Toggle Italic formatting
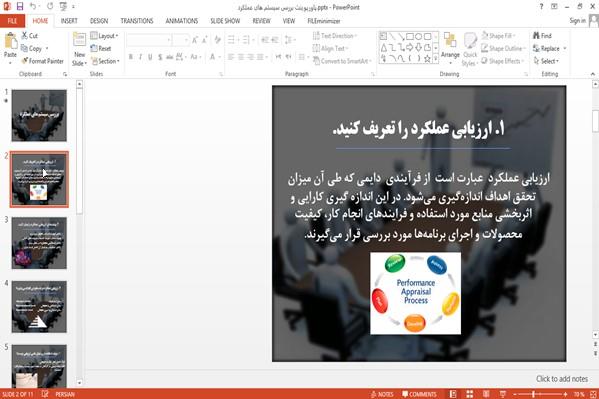The width and height of the screenshot is (599, 399). [x=140, y=57]
